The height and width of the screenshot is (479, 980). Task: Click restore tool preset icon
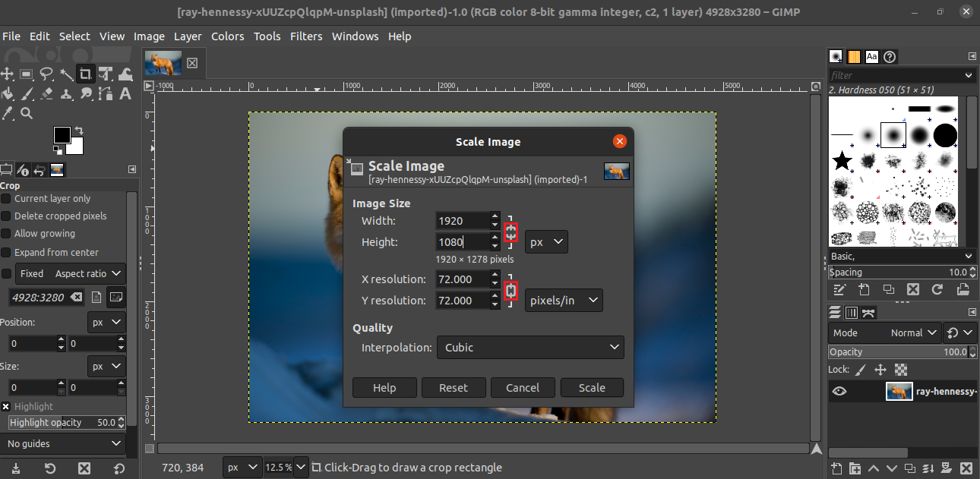49,468
